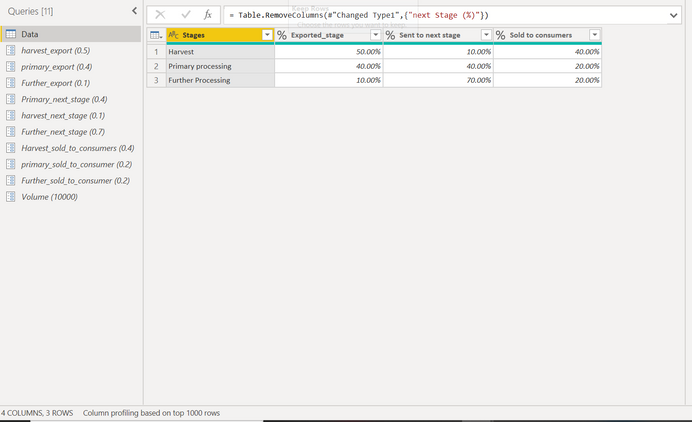Click Primary processing's Exported_stage 40.00% cell

329,66
